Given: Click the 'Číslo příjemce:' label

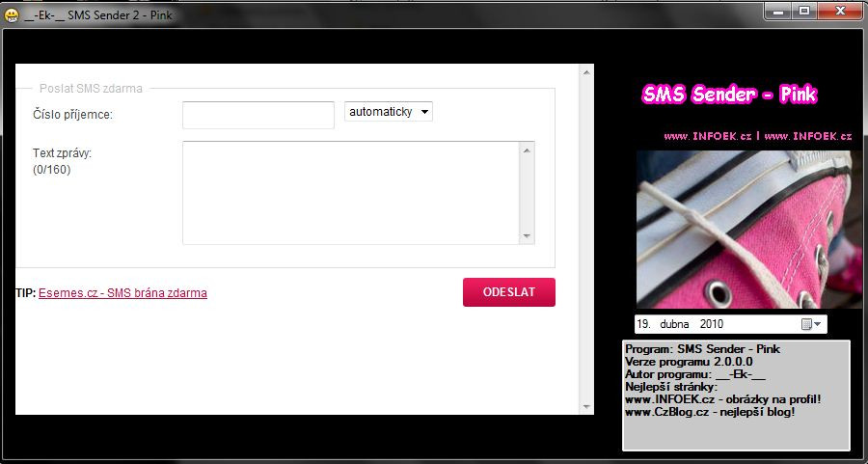Looking at the screenshot, I should coord(73,115).
